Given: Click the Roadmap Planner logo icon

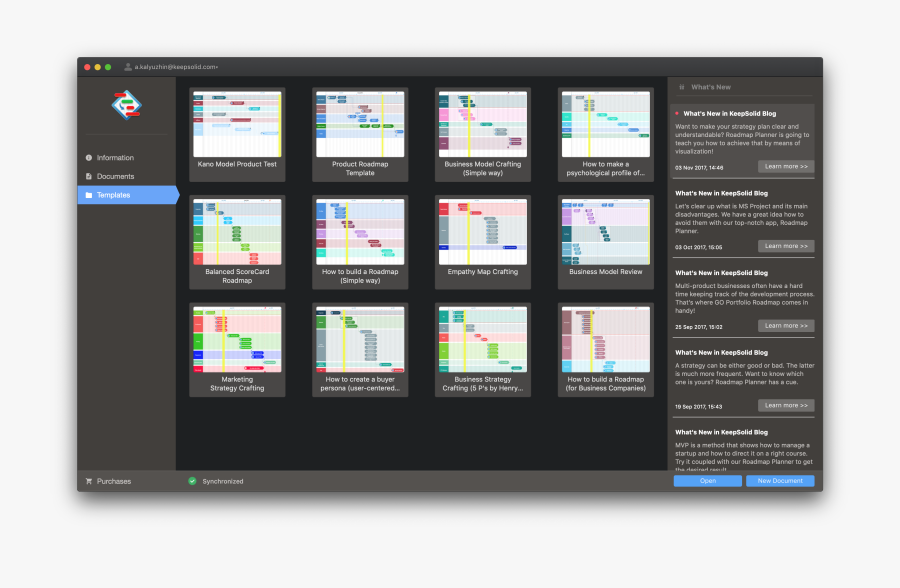Looking at the screenshot, I should click(x=126, y=104).
